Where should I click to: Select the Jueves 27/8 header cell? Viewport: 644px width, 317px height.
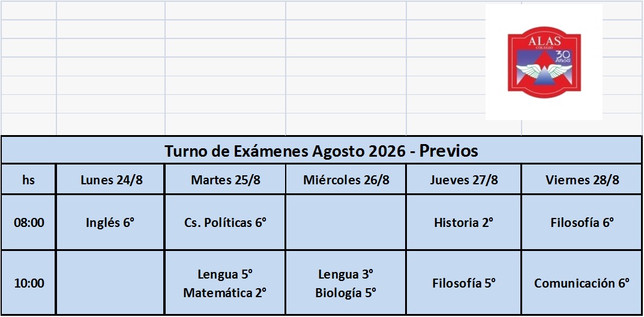point(464,180)
